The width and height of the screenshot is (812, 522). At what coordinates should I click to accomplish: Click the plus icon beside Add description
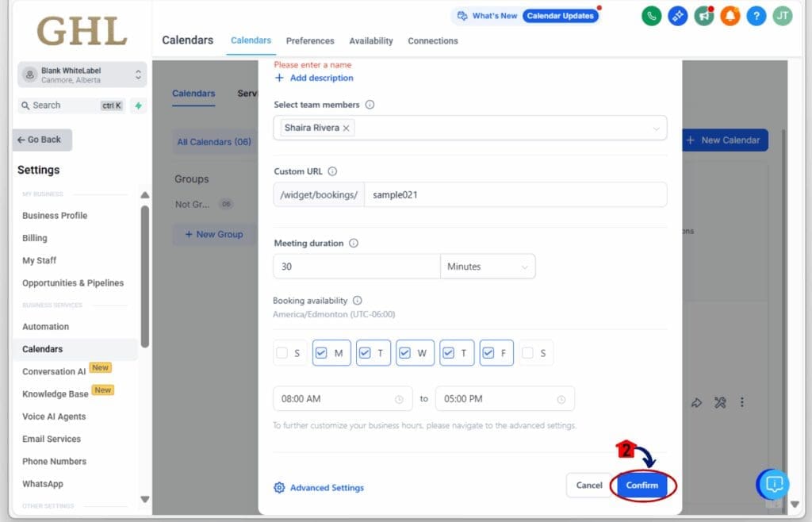pos(279,78)
